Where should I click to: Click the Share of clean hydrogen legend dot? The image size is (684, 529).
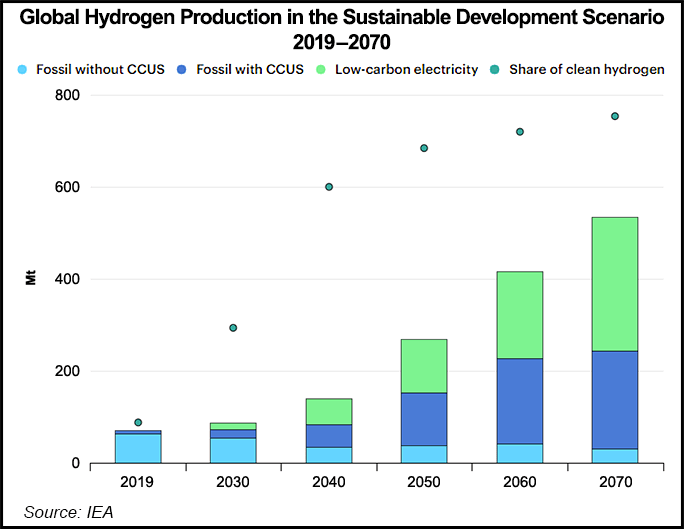tap(496, 70)
